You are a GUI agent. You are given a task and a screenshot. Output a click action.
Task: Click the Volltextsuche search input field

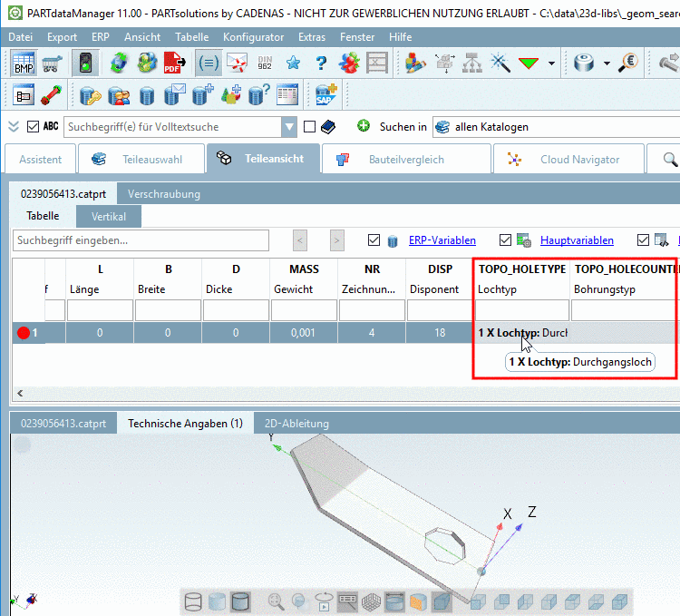[172, 127]
